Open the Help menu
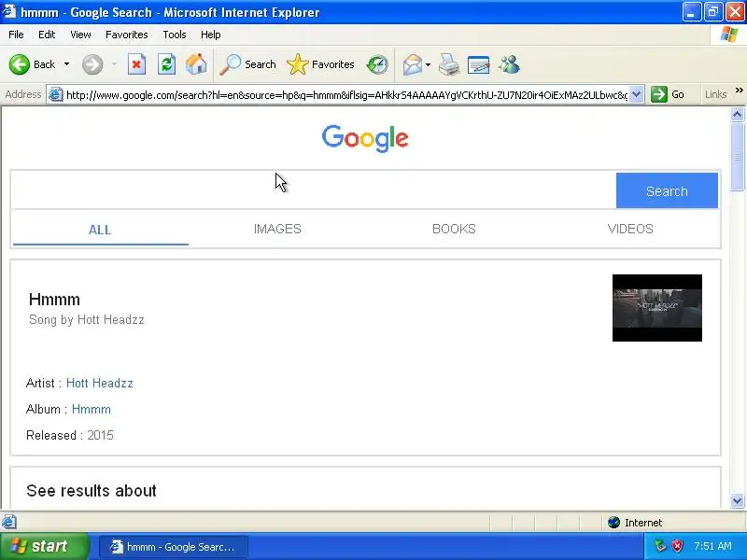 point(211,35)
